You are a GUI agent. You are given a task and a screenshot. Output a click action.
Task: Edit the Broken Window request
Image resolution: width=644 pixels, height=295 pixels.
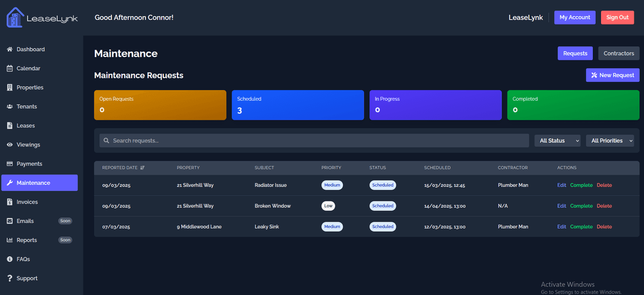(562, 206)
